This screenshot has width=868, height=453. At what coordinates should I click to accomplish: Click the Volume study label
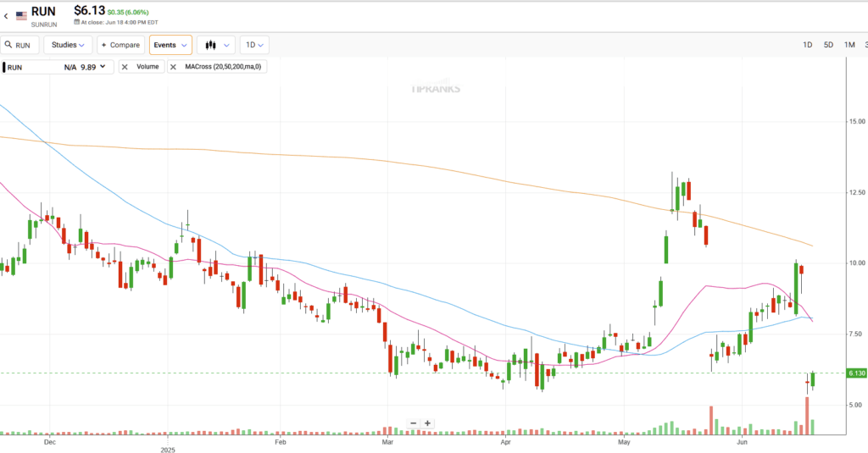point(147,66)
